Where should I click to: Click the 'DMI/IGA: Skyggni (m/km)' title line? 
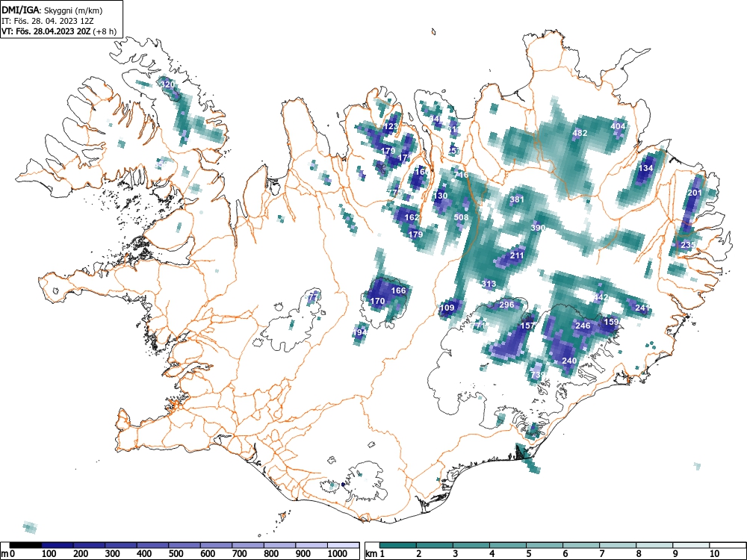point(52,10)
